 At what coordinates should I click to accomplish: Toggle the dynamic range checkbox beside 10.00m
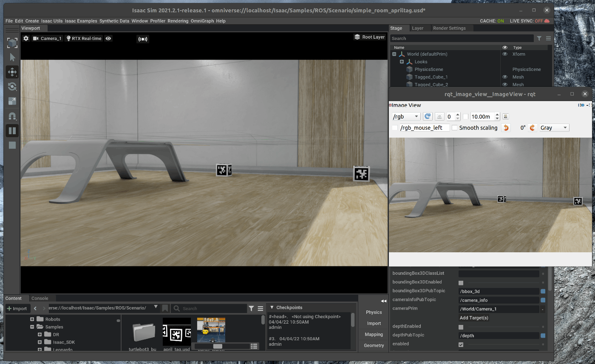(466, 116)
